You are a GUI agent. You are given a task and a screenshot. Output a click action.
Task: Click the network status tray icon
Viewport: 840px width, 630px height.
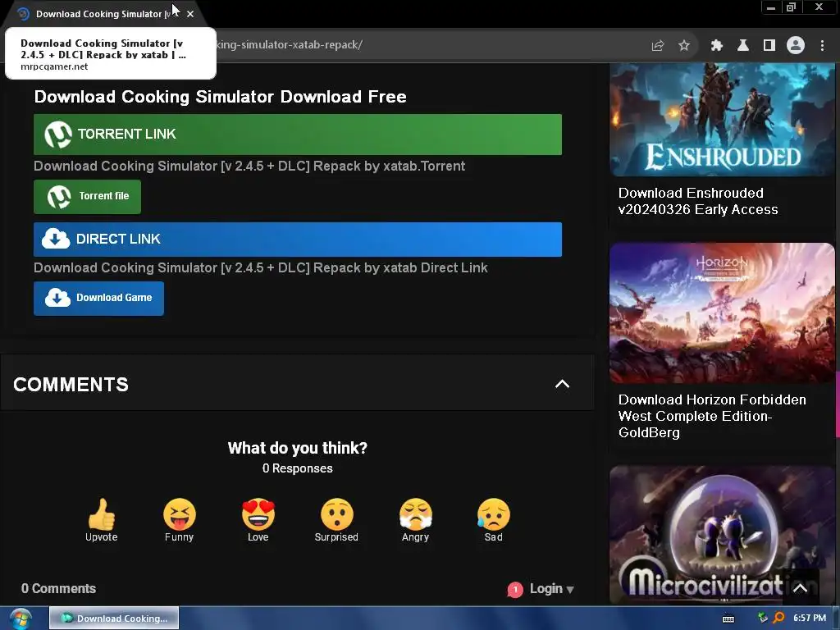tap(763, 619)
